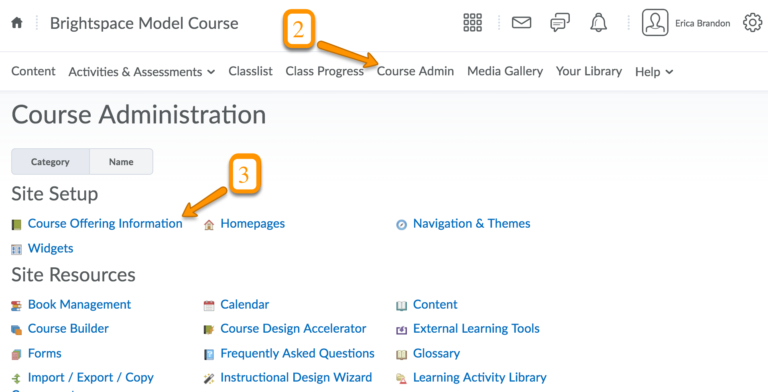Open the Import / Export / Copy link
This screenshot has width=768, height=392.
point(91,377)
